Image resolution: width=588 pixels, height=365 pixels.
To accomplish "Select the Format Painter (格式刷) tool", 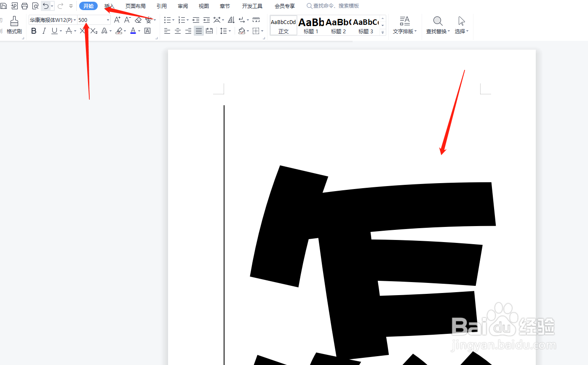I will (14, 25).
